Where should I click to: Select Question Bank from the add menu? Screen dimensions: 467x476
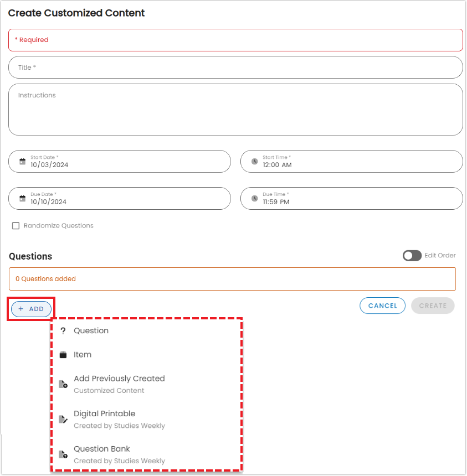(102, 449)
